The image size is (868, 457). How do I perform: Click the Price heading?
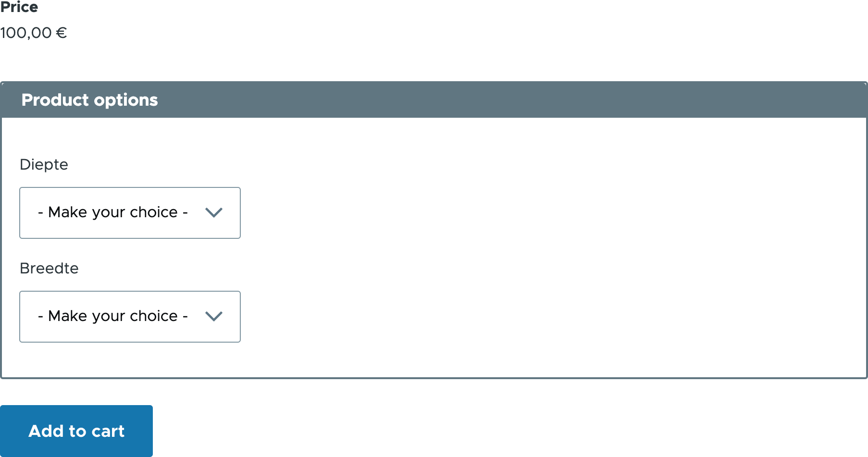click(19, 7)
